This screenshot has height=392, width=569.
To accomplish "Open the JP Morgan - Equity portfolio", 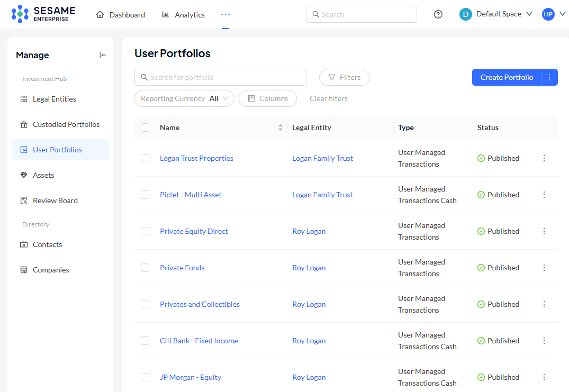I will pos(191,377).
